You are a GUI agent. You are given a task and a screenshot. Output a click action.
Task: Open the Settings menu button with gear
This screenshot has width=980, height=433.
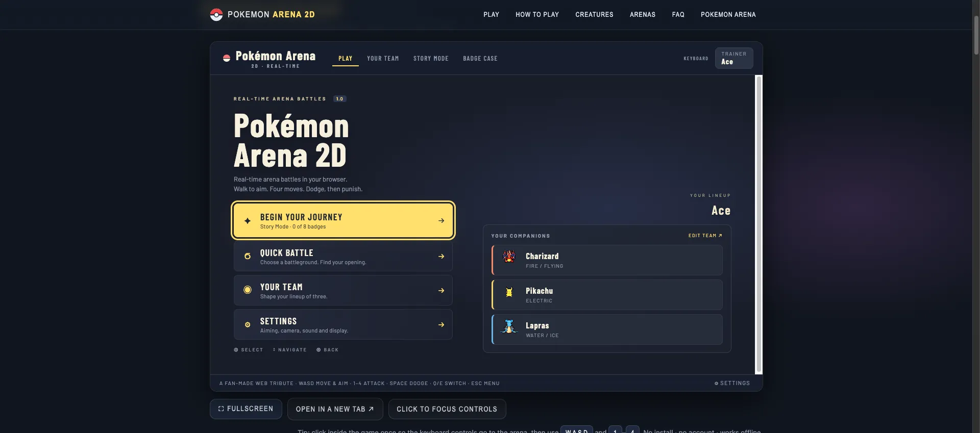pos(343,325)
